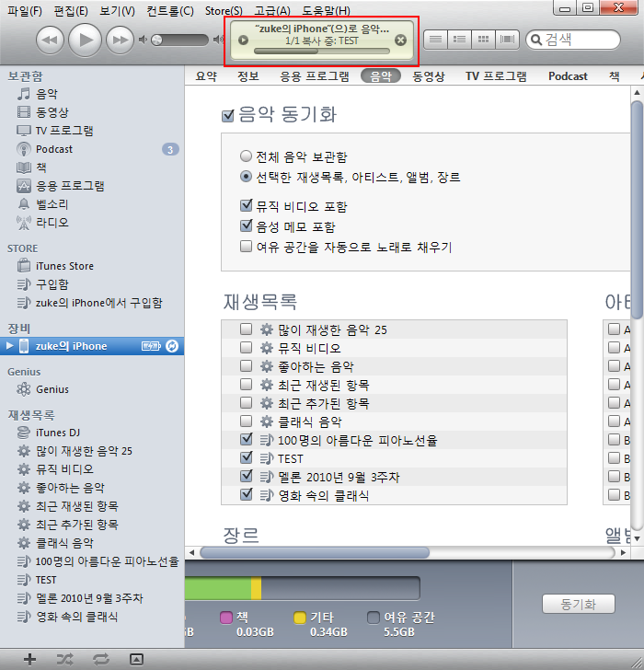Expand zuke의 iPhone device triangle
The height and width of the screenshot is (670, 644).
(9, 346)
